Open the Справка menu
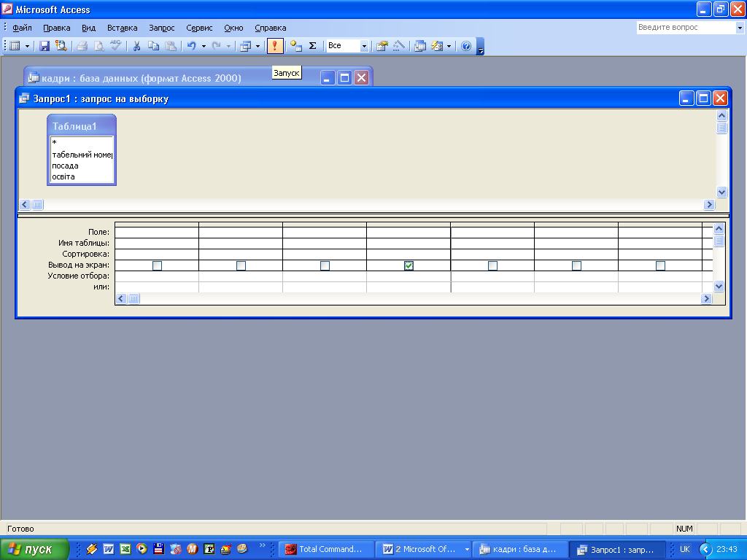747x560 pixels. pyautogui.click(x=270, y=28)
